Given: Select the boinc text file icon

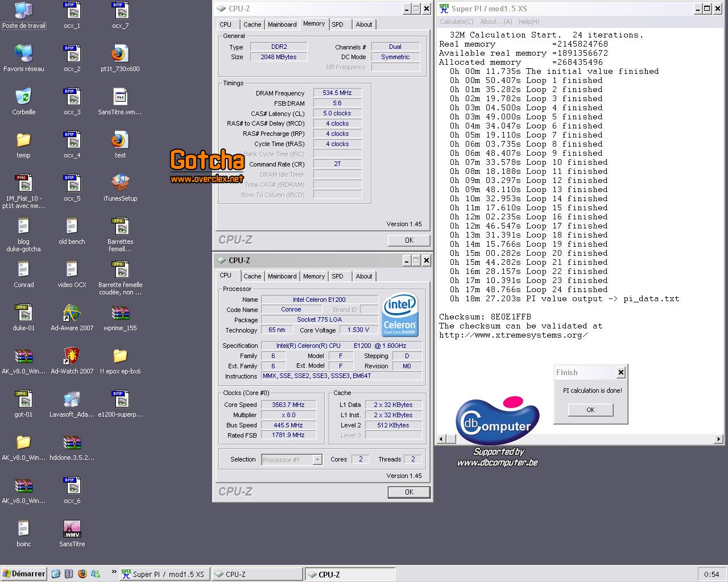Looking at the screenshot, I should pos(23,534).
